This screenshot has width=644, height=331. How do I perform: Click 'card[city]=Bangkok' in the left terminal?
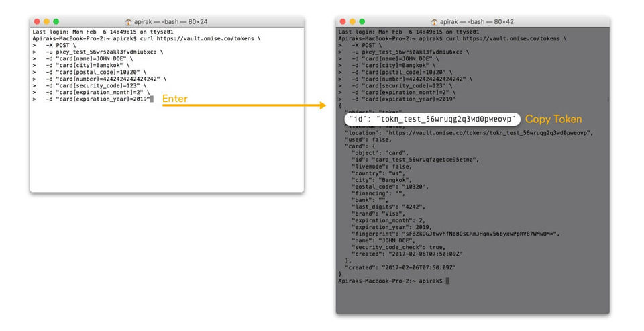coord(89,65)
